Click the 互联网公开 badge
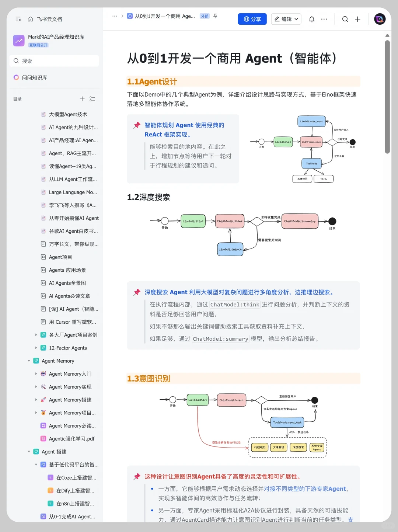This screenshot has height=532, width=398. click(39, 45)
